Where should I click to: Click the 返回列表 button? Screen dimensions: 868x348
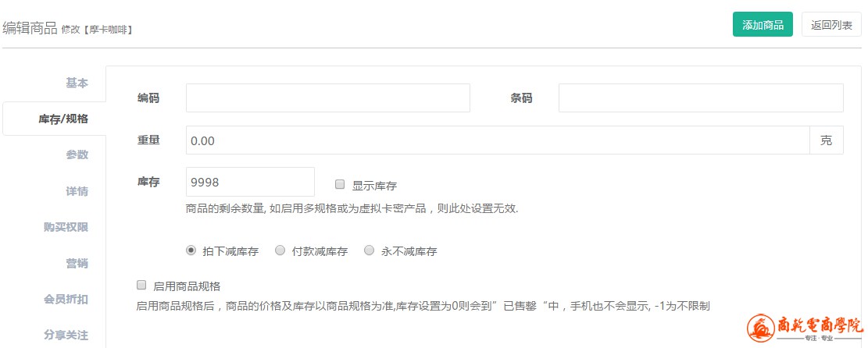830,25
